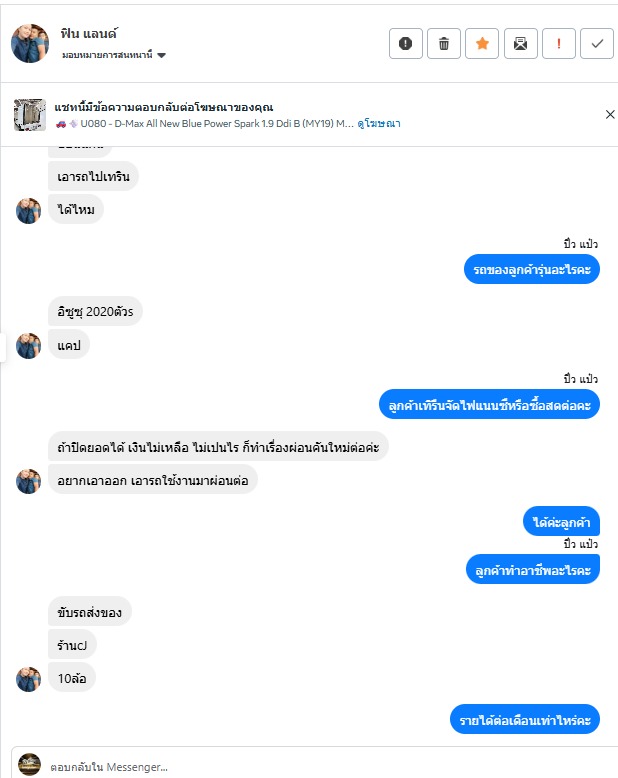Screen dimensions: 618x778
Task: Open the ดูโฆษณา ad link
Action: (x=380, y=124)
